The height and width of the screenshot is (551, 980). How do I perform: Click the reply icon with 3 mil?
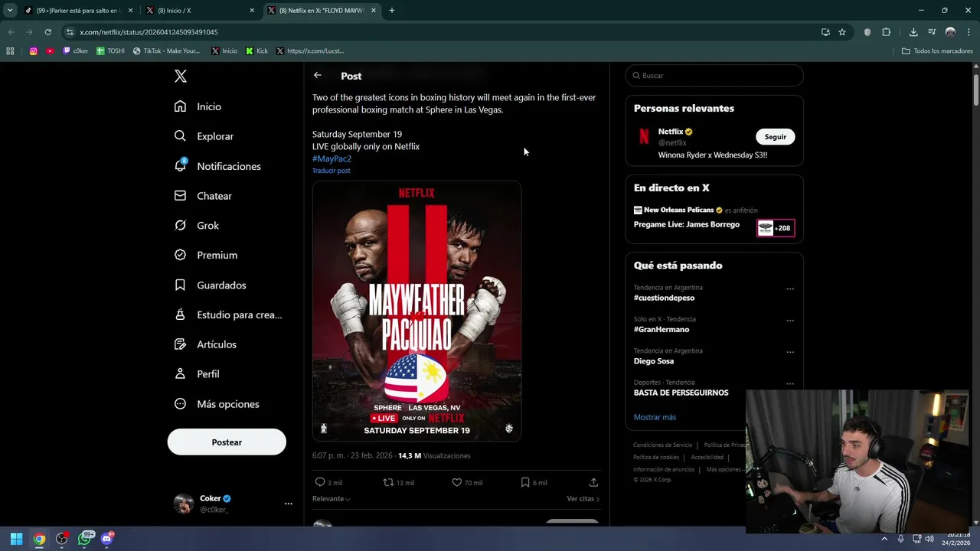(x=320, y=482)
